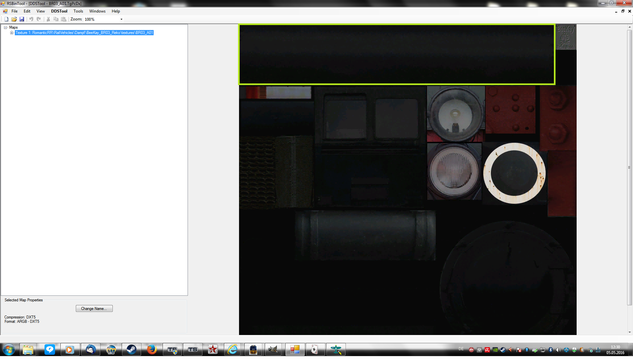The height and width of the screenshot is (364, 633).
Task: Select the Texture 1 BR03_A01 tree entry
Action: pos(84,33)
